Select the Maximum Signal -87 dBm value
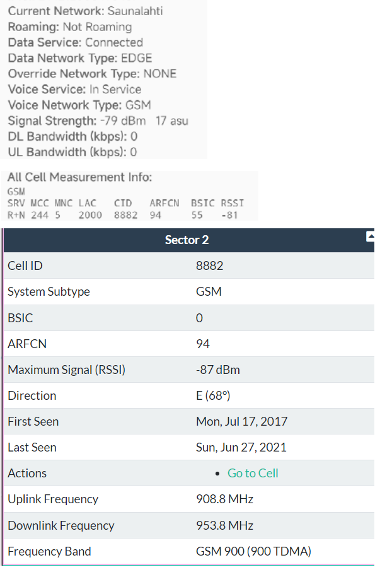Viewport: 392px width, 577px height. click(x=217, y=370)
